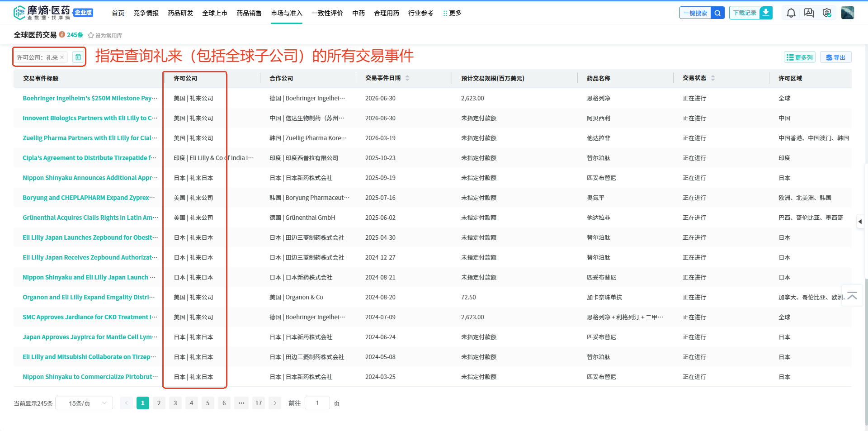Go to the previous page arrow
Viewport: 868px width, 431px height.
[x=127, y=403]
